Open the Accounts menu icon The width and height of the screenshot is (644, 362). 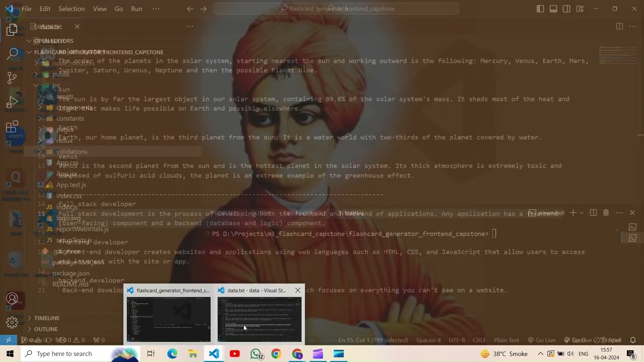point(12,299)
